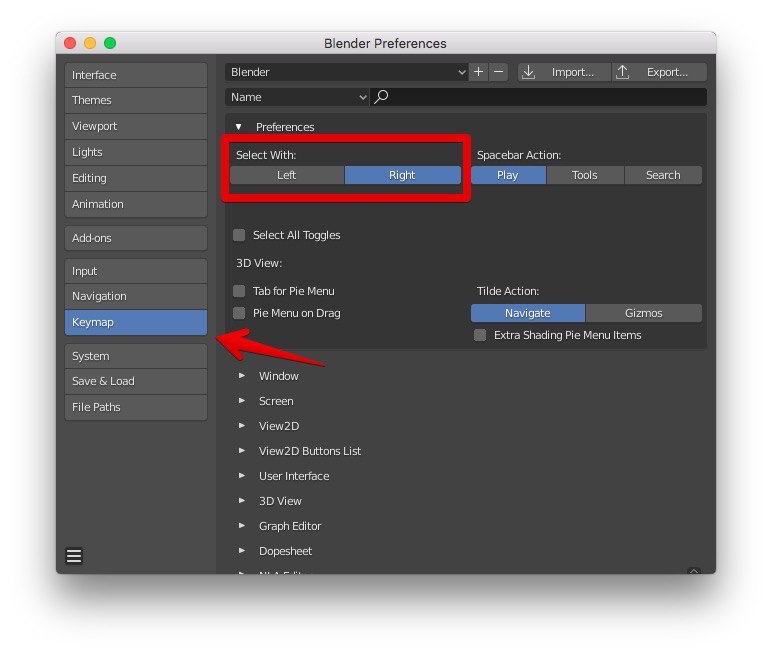Click the minus icon to remove keymap preset

tap(499, 72)
